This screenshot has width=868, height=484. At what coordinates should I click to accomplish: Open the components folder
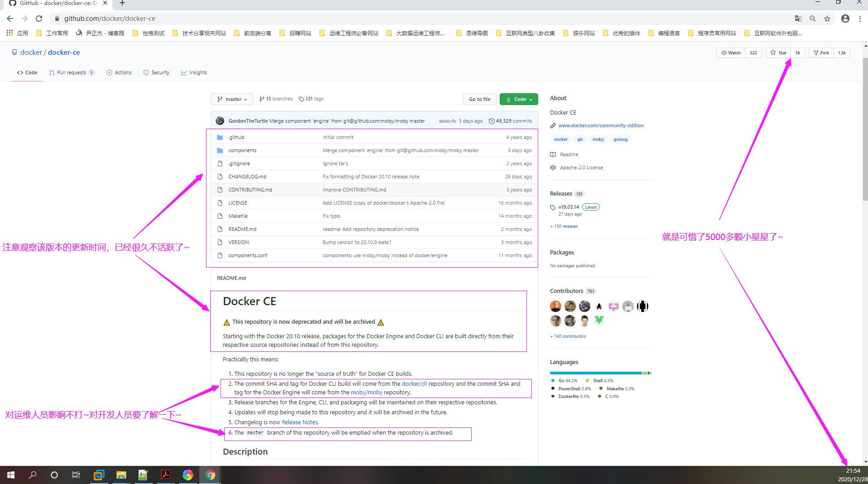[x=242, y=150]
